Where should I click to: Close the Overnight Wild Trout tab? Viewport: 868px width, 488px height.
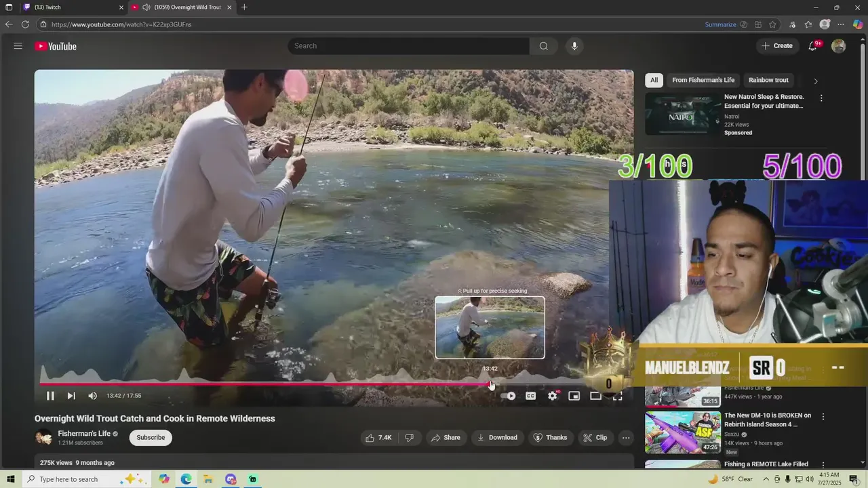pyautogui.click(x=229, y=7)
